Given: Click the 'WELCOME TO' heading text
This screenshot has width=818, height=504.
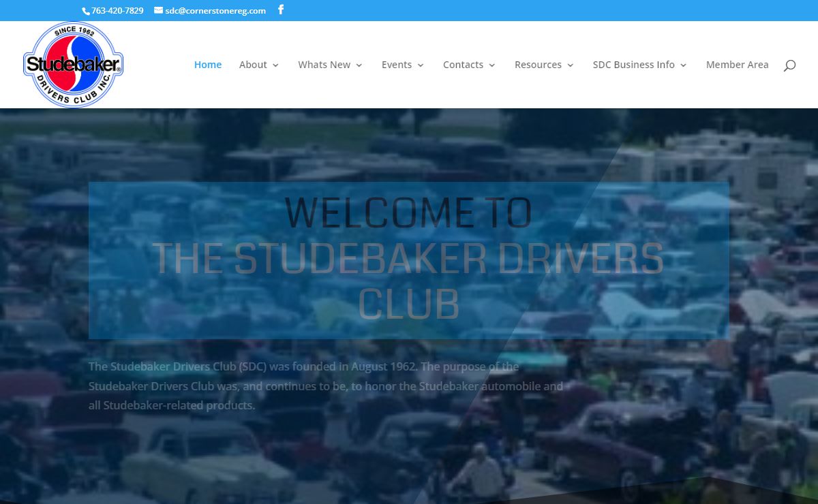Looking at the screenshot, I should (x=408, y=212).
